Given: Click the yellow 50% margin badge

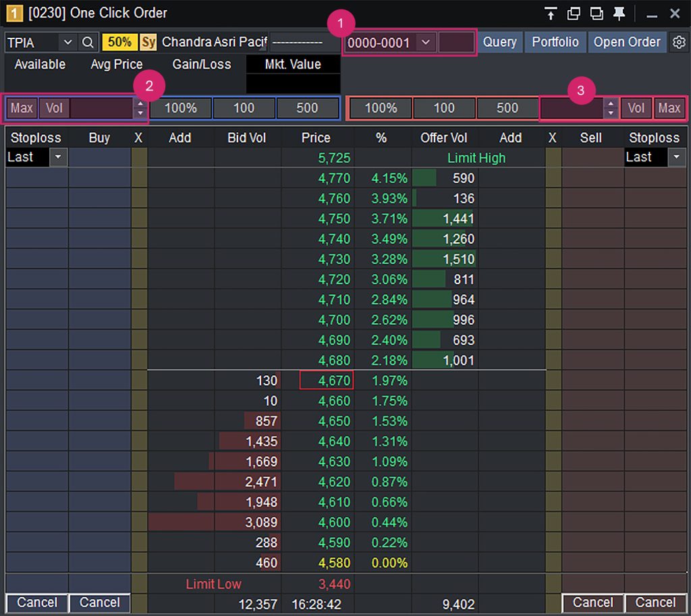Looking at the screenshot, I should [x=119, y=42].
